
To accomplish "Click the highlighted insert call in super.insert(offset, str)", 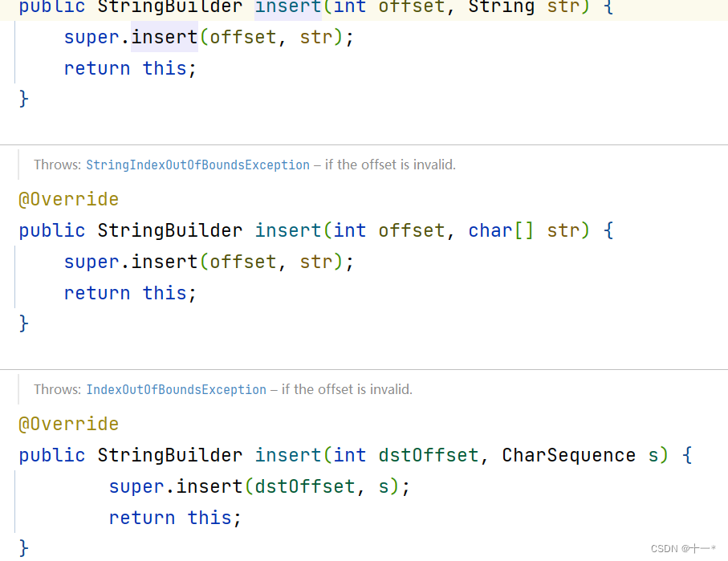I will click(x=165, y=37).
